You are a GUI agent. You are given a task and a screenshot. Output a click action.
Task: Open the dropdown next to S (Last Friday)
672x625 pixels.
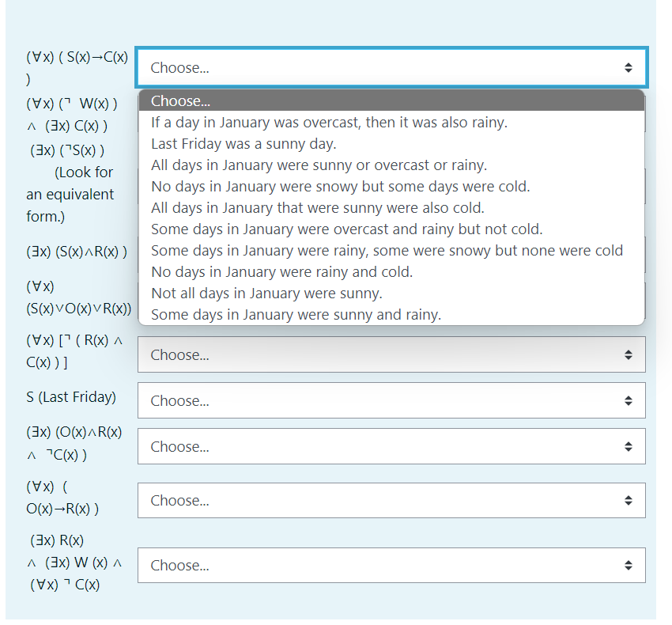pyautogui.click(x=391, y=400)
